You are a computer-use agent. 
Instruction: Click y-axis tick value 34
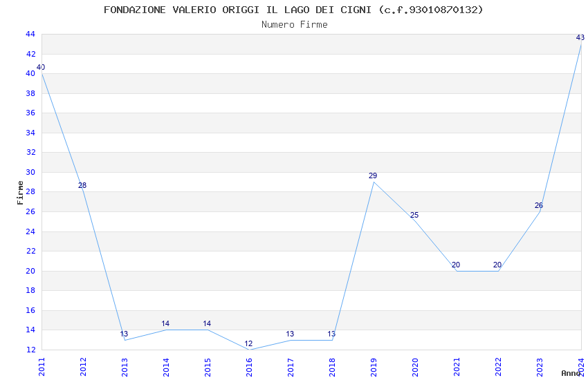[x=30, y=133]
